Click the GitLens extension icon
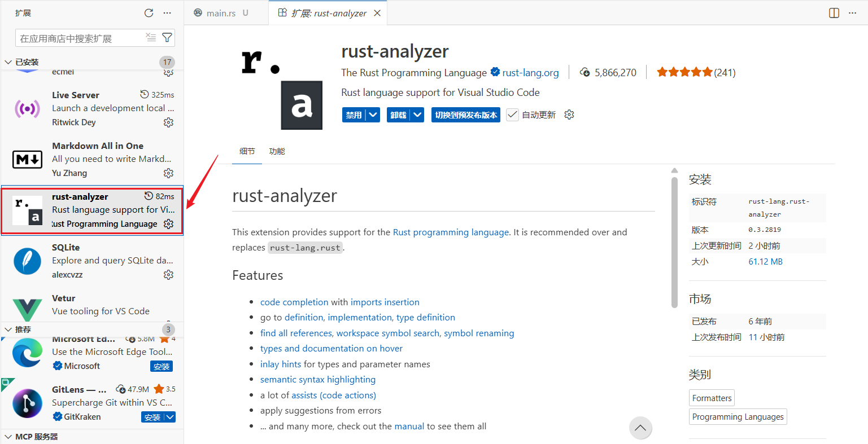This screenshot has height=444, width=868. tap(27, 403)
